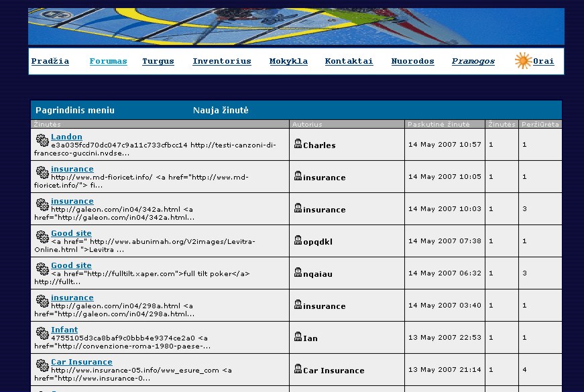Navigate to the Mokykla page
Screen dimensions: 584x392
[x=288, y=61]
